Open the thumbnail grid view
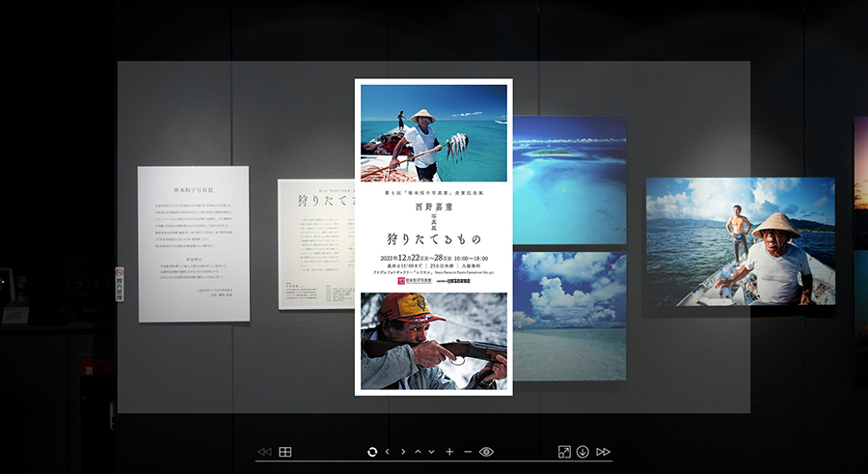Screen dimensions: 868x474 tap(285, 452)
